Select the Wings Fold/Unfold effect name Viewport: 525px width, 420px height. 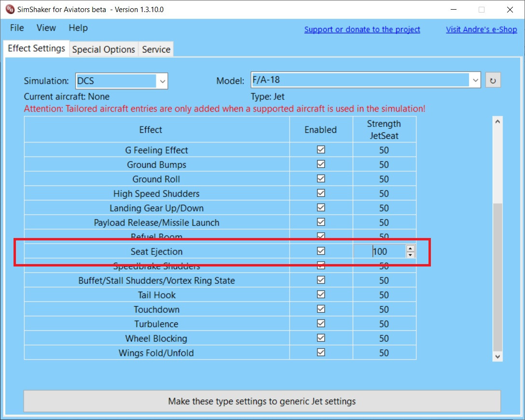click(156, 353)
